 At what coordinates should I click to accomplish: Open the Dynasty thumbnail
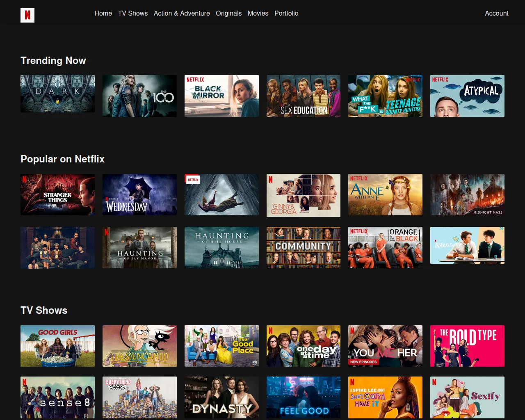pyautogui.click(x=221, y=397)
